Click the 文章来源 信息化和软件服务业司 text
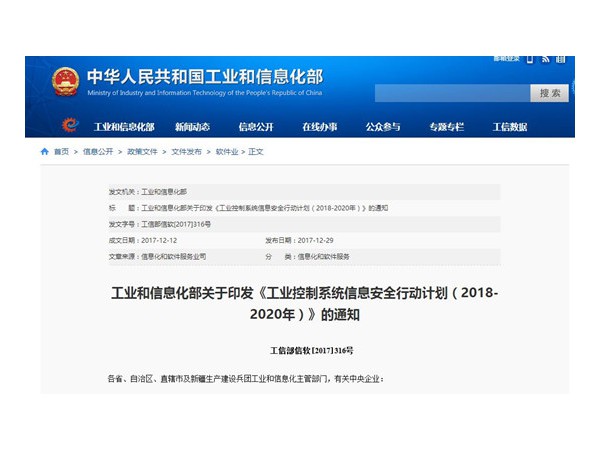Screen dimensions: 600x450 coord(157,256)
